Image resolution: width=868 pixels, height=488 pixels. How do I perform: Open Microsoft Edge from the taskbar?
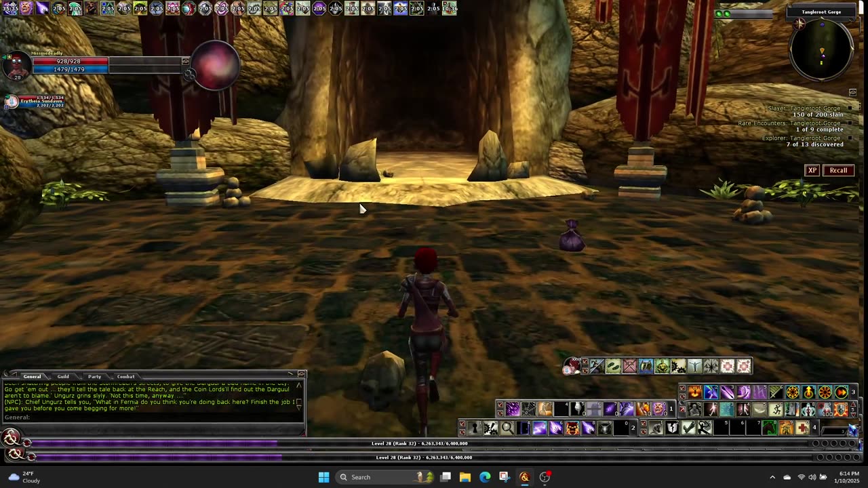point(485,477)
